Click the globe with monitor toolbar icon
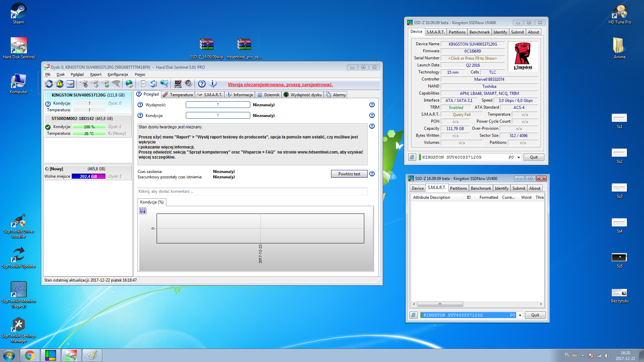The width and height of the screenshot is (644, 362). [164, 84]
